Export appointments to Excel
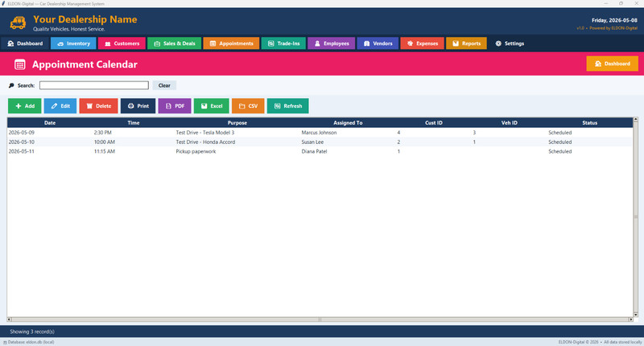 coord(212,106)
